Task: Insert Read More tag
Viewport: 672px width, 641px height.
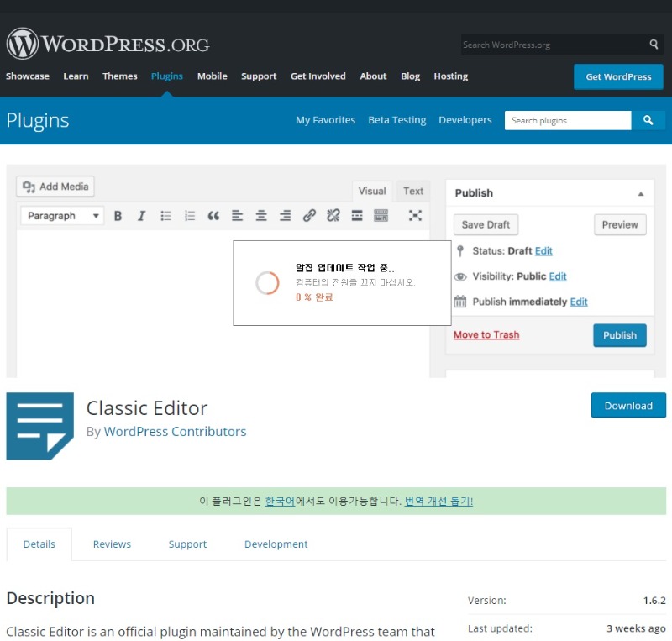Action: [x=357, y=216]
